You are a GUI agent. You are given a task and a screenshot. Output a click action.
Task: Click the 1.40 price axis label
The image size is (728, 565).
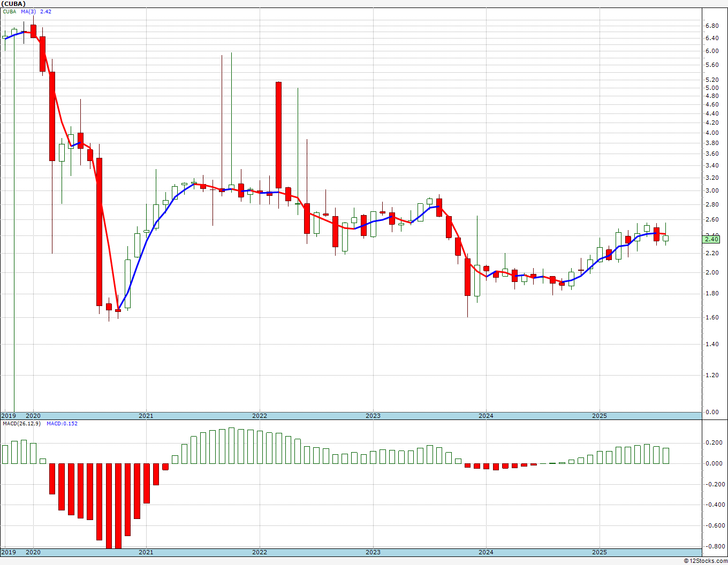click(711, 345)
